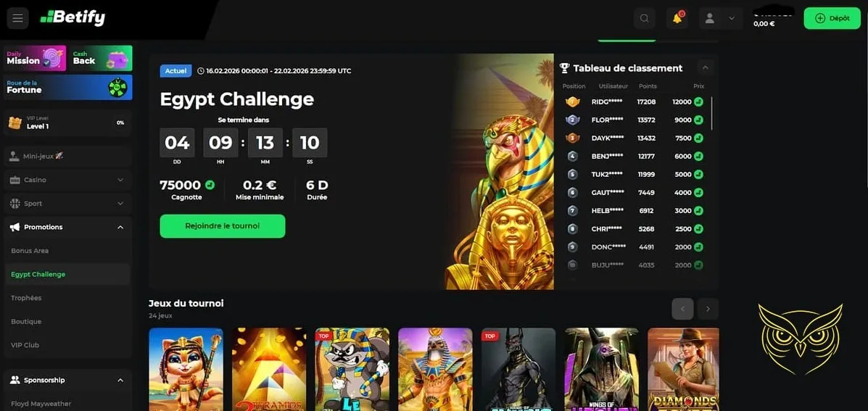Select Trophées in the sidebar

(x=26, y=298)
